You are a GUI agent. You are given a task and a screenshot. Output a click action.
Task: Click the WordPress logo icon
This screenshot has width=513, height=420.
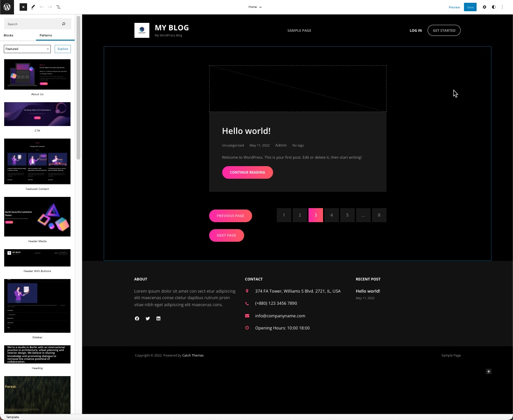point(7,7)
